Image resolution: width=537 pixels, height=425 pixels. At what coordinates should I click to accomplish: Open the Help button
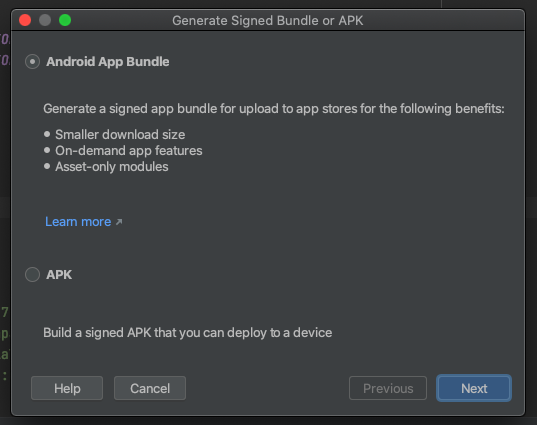(x=67, y=388)
